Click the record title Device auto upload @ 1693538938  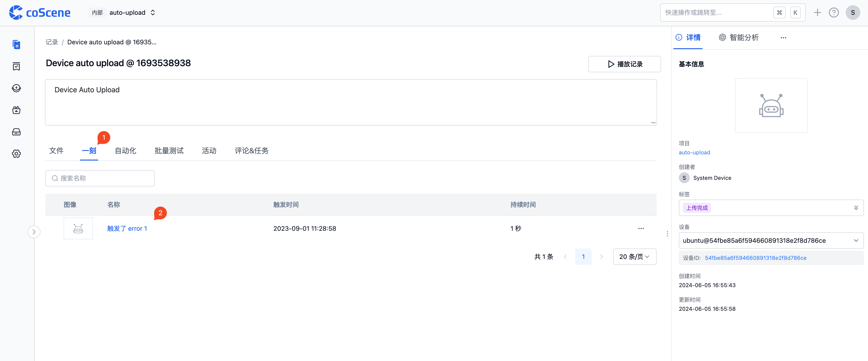pyautogui.click(x=118, y=63)
